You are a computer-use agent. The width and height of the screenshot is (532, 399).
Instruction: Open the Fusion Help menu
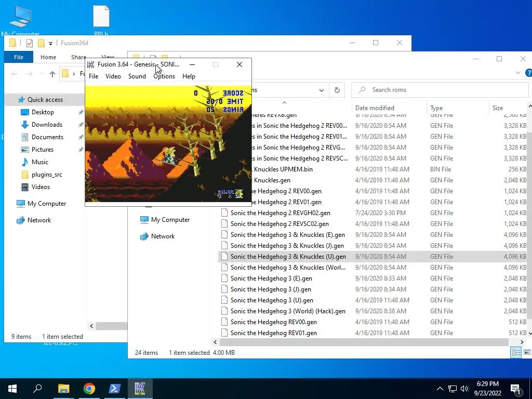[x=189, y=76]
